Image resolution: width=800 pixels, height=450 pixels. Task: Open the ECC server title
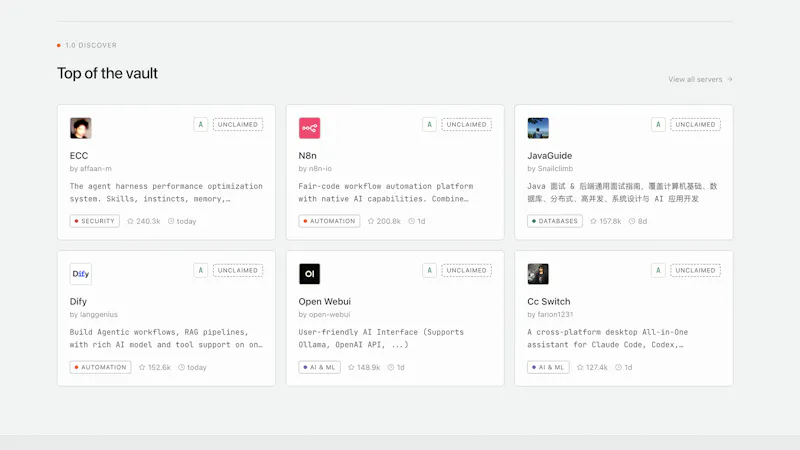79,156
